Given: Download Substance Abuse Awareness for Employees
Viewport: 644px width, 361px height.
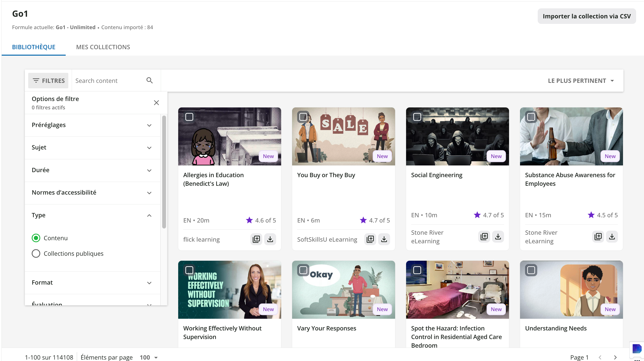Looking at the screenshot, I should pos(612,236).
